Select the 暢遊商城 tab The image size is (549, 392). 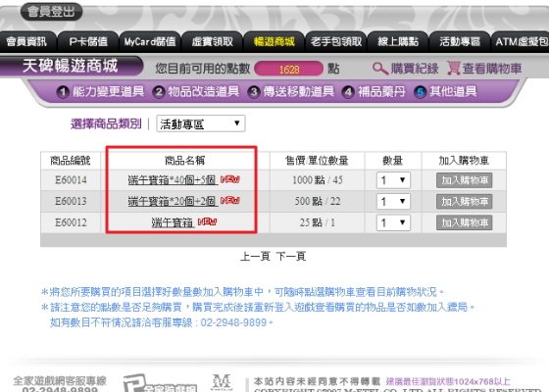click(x=274, y=42)
